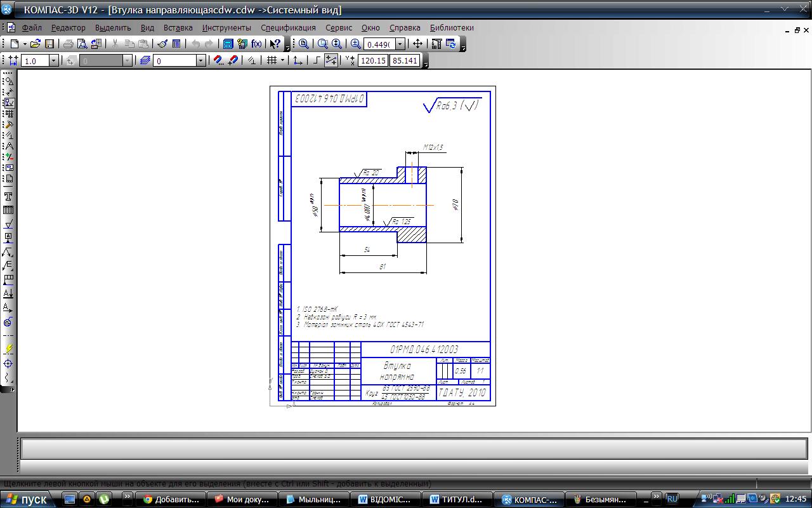Open the variables f(x) panel

[x=256, y=44]
